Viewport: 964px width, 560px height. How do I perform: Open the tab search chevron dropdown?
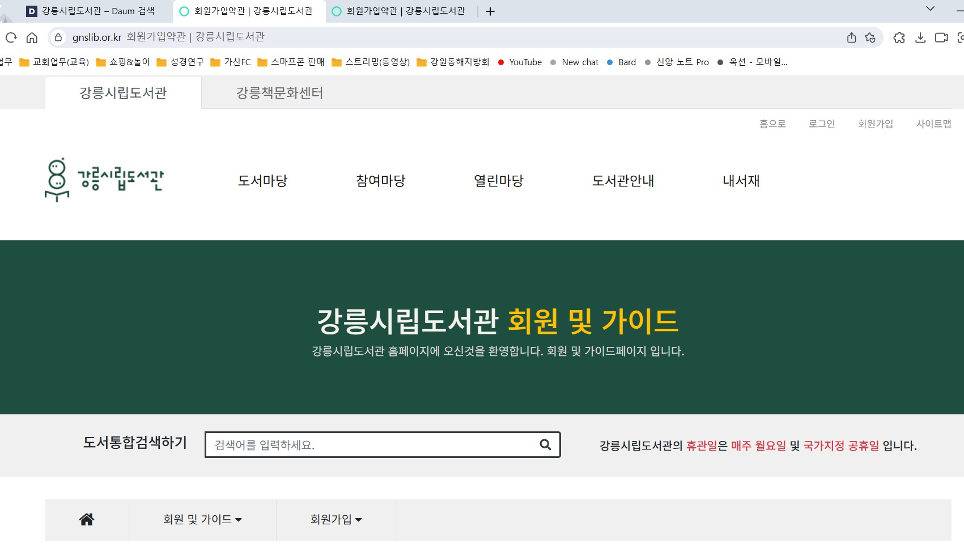click(x=930, y=9)
